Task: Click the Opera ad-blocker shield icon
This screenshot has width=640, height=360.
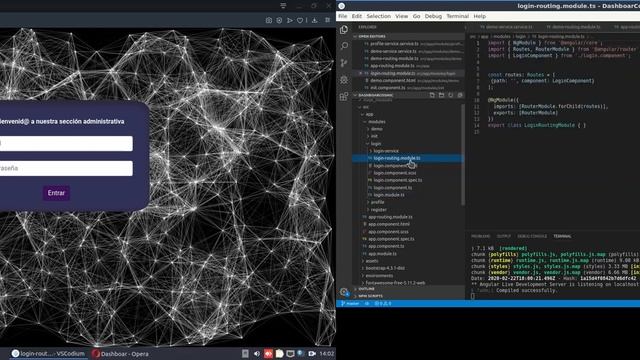Action: tap(279, 20)
